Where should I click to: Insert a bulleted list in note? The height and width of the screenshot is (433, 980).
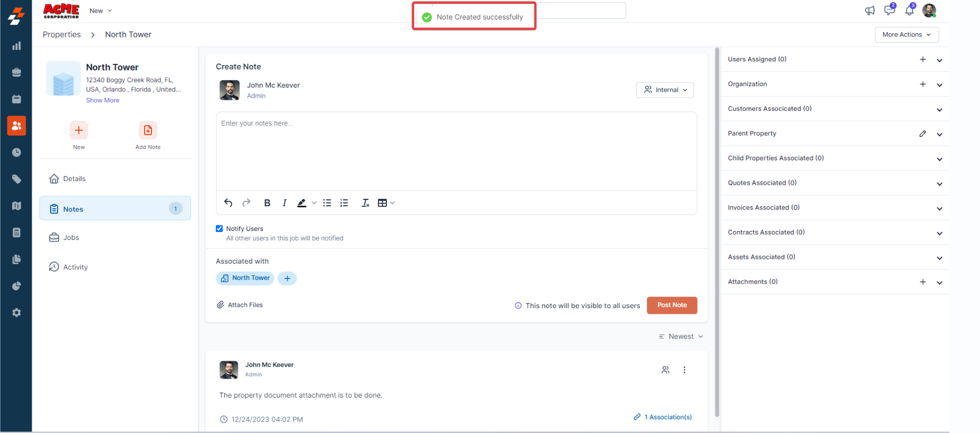(x=327, y=203)
